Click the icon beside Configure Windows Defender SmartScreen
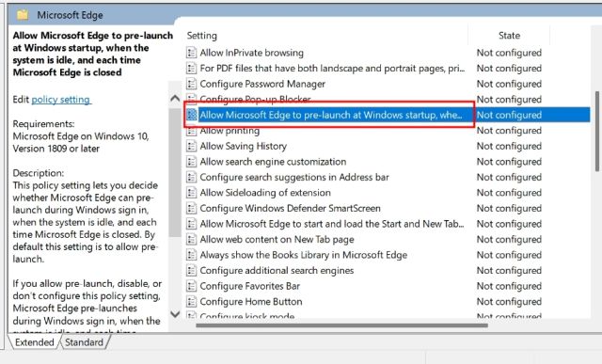 (191, 208)
